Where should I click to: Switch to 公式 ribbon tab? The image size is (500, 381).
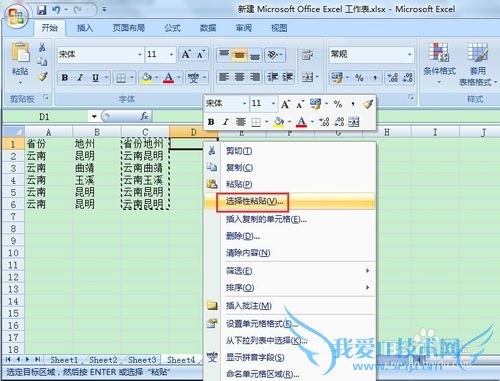172,28
